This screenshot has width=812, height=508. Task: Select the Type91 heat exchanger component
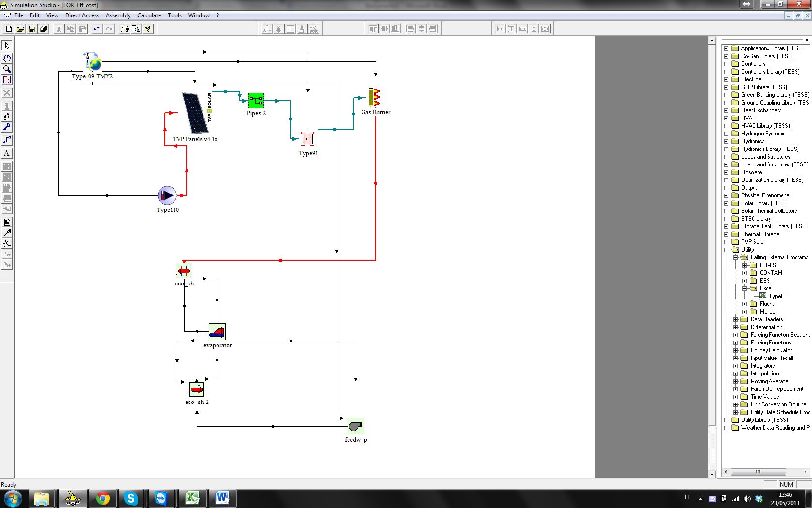click(x=307, y=139)
